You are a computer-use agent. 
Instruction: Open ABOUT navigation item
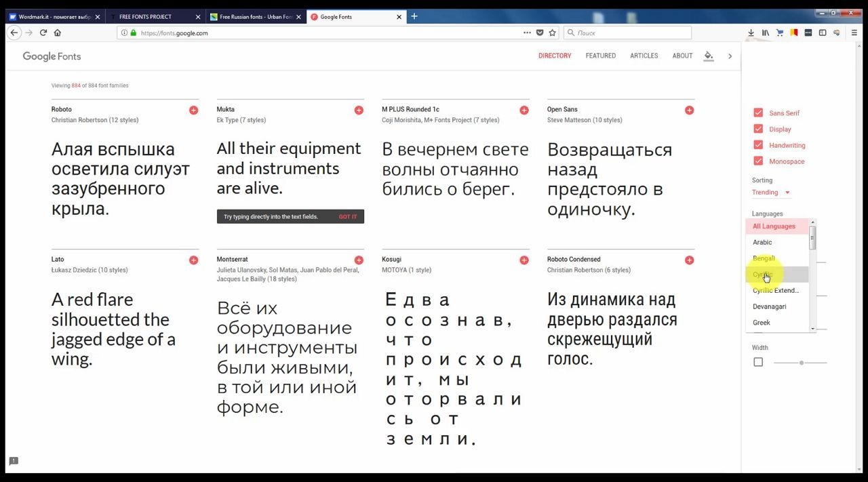click(x=682, y=56)
